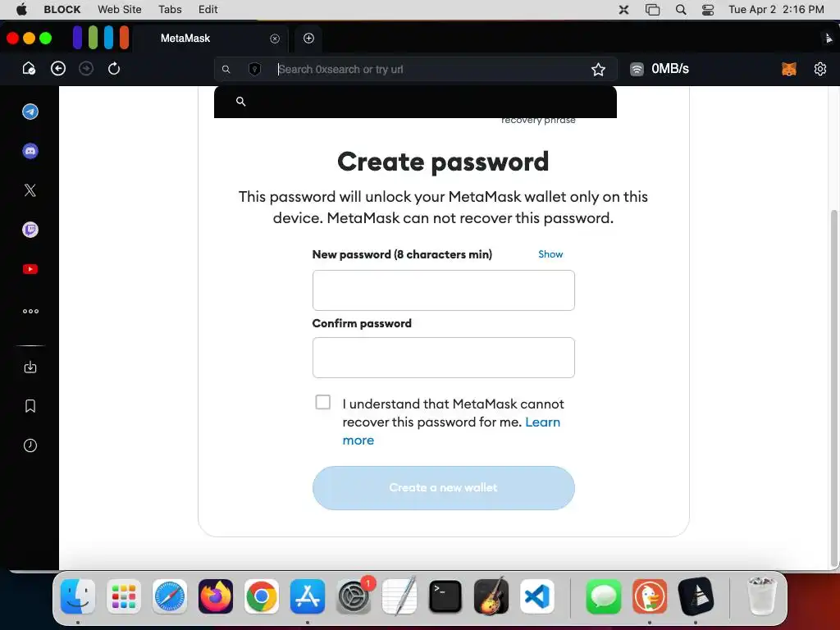Focus the New password input field
This screenshot has height=630, width=840.
point(443,290)
